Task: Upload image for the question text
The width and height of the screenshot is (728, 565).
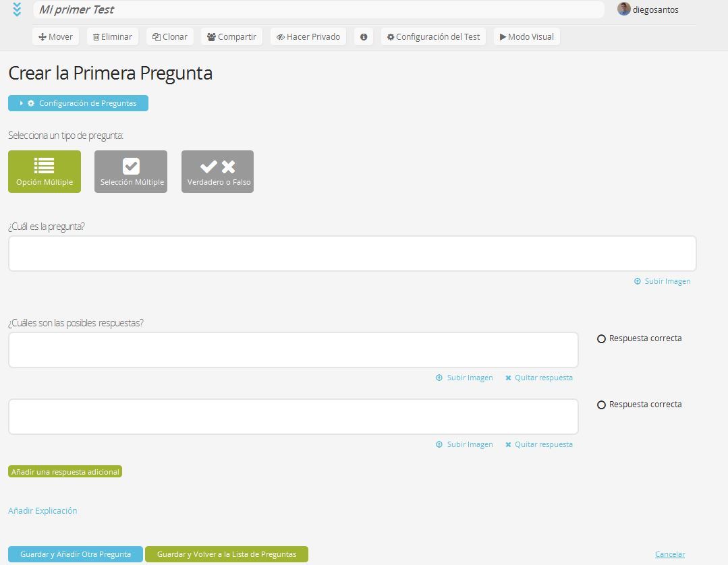Action: pyautogui.click(x=662, y=281)
